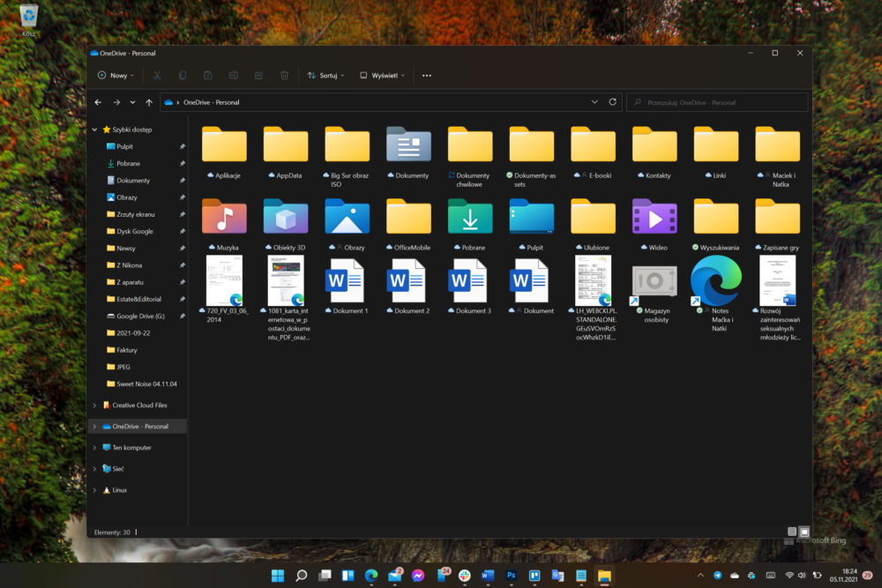Screen dimensions: 882x588
Task: Expand the address bar history dropdown
Action: 594,102
